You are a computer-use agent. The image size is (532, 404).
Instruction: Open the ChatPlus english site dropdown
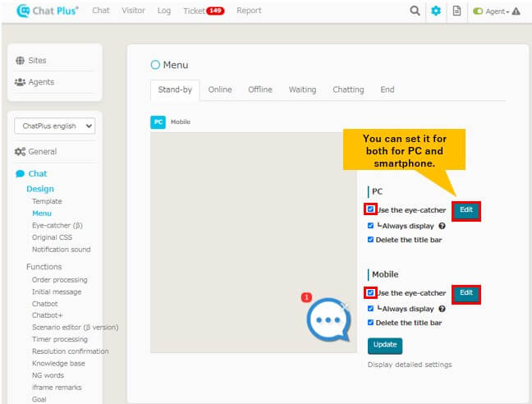point(55,126)
